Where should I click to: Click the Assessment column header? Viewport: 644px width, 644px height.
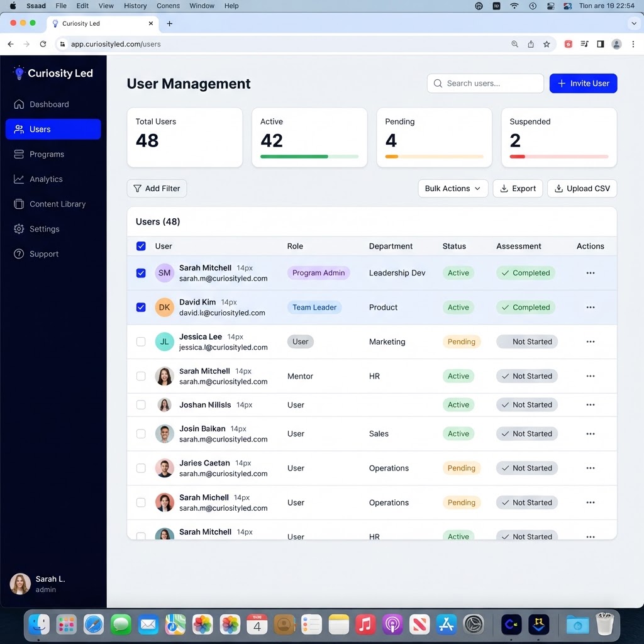[x=518, y=246]
